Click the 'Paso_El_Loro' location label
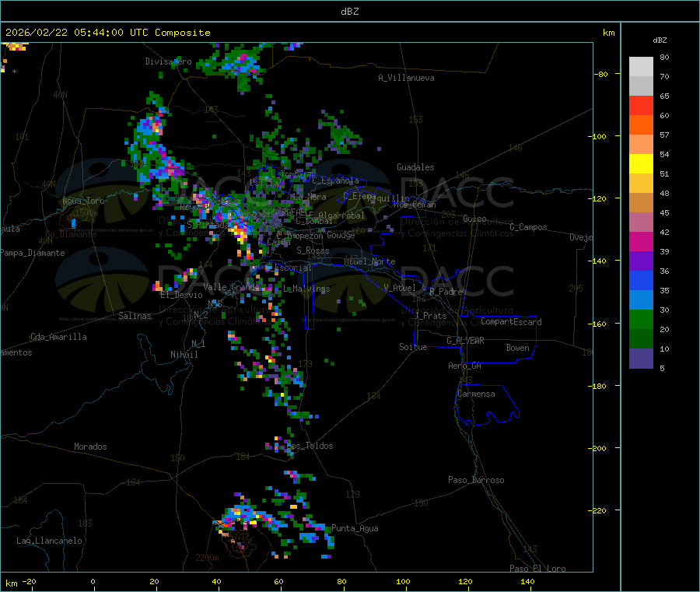This screenshot has height=592, width=700. [538, 569]
